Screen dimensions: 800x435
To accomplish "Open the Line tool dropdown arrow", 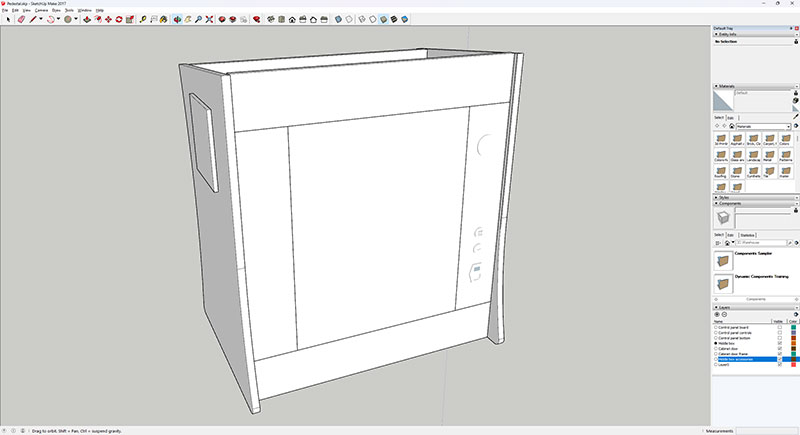I will [x=41, y=19].
